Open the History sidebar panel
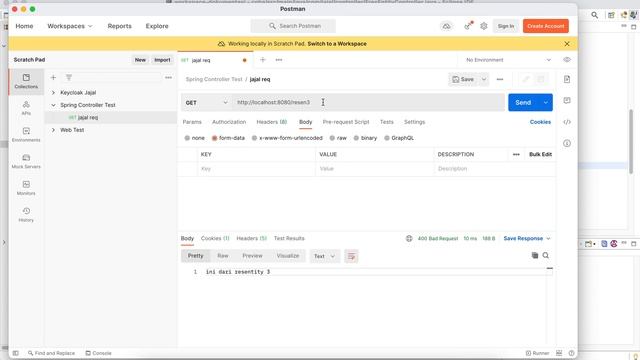 tap(26, 215)
